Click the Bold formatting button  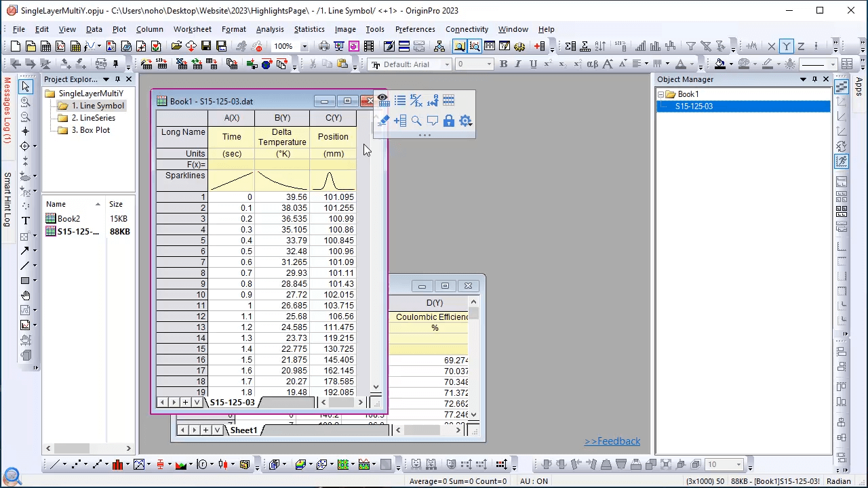pos(503,64)
